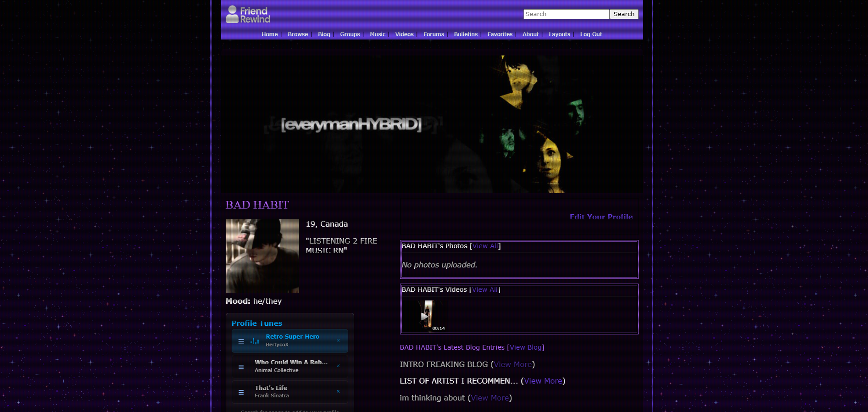This screenshot has width=868, height=412.
Task: View All of BAD HABIT's Photos
Action: (485, 246)
